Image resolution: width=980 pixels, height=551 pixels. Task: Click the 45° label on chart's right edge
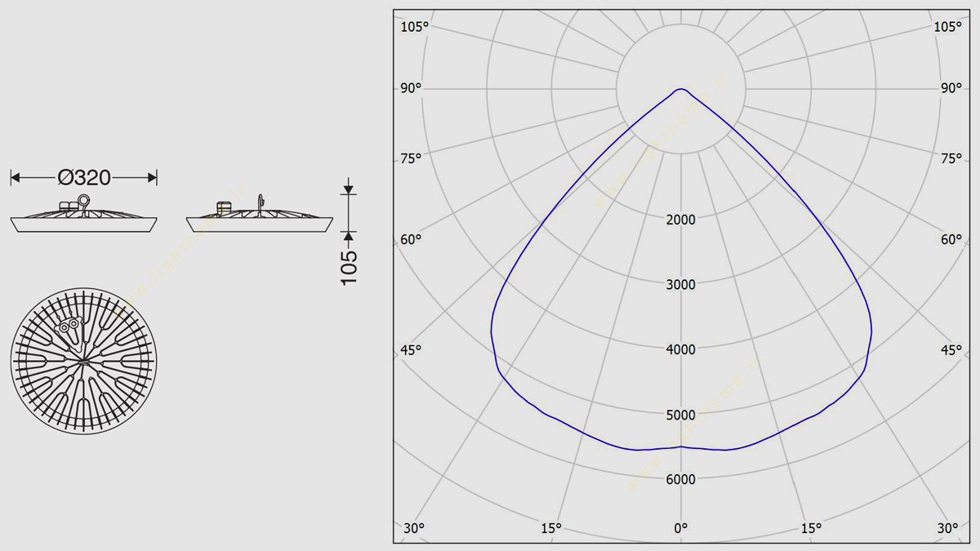[x=951, y=350]
